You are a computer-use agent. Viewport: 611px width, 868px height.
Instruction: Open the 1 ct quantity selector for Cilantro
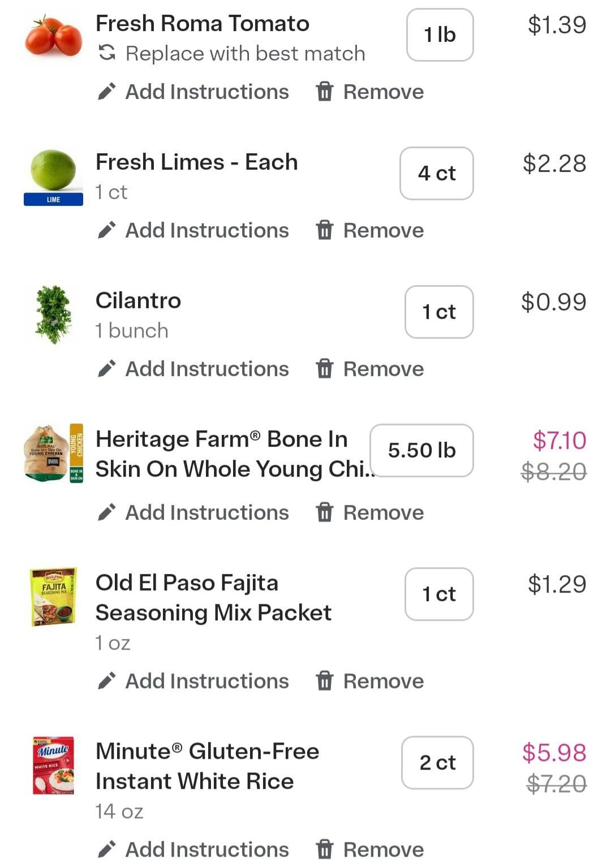tap(439, 312)
